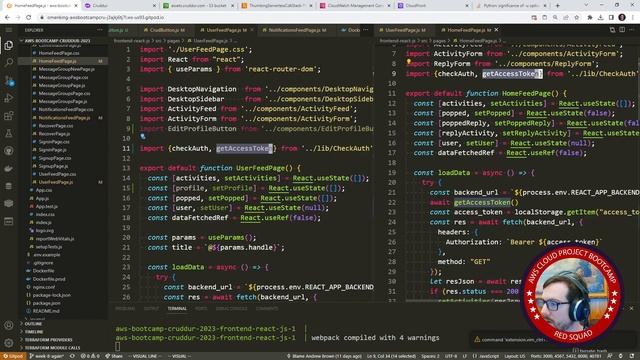This screenshot has height=360, width=640.
Task: Expand the Terraform Providers section
Action: [48, 340]
